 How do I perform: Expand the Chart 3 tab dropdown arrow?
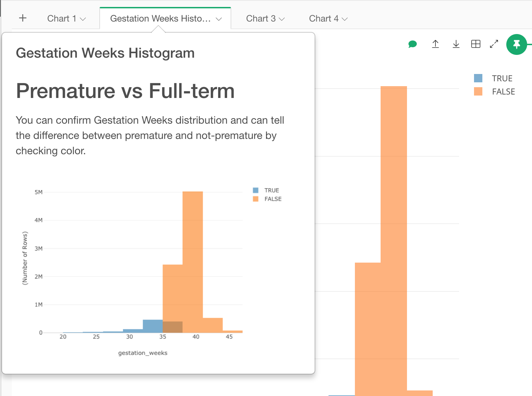click(282, 19)
